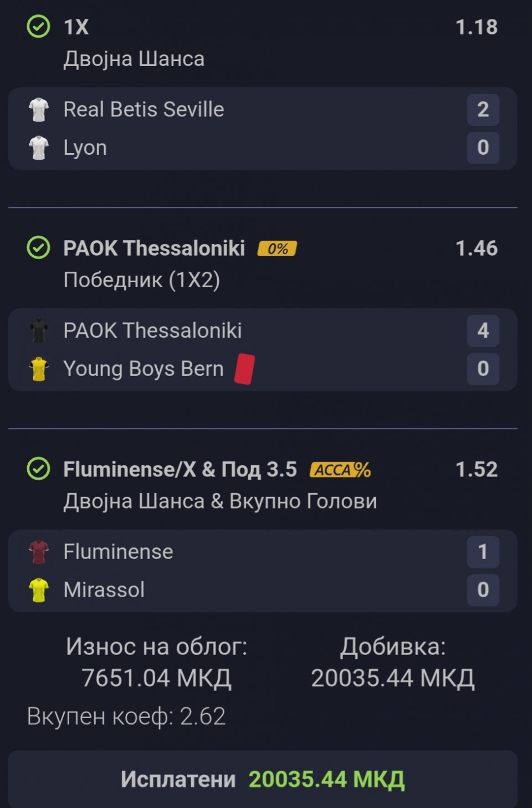Viewport: 532px width, 808px height.
Task: Click the red card next to Young Boys Bern
Action: tap(244, 369)
